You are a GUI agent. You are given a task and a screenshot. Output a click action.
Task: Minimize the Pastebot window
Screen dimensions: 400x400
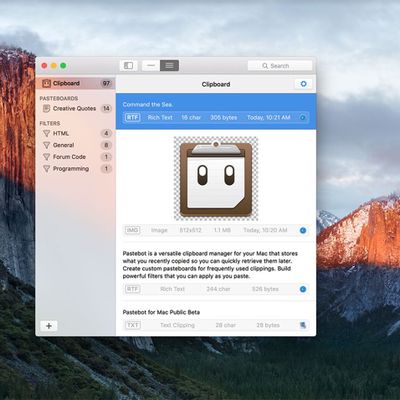(54, 66)
